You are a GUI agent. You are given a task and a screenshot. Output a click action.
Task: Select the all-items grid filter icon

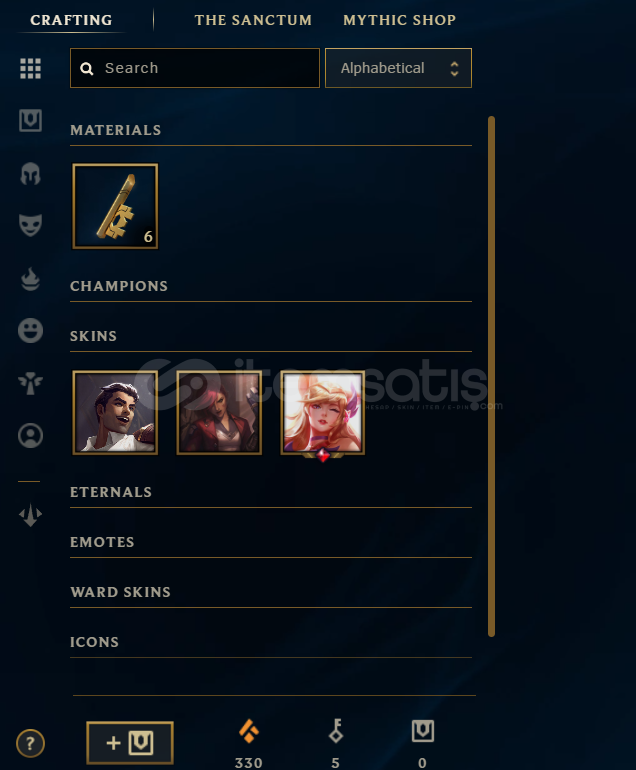30,68
